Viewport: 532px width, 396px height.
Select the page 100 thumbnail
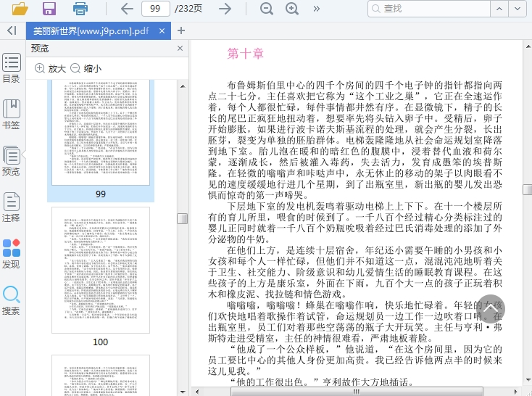(x=101, y=270)
